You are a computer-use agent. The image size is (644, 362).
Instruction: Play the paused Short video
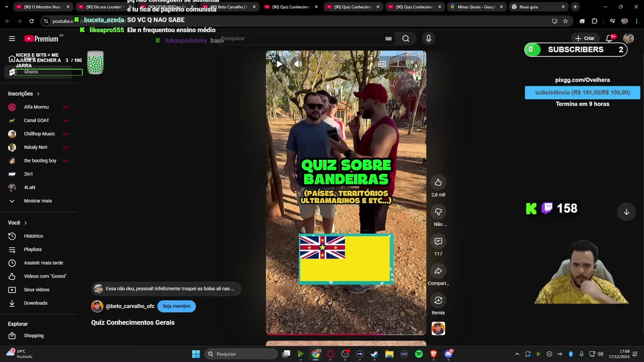click(279, 64)
